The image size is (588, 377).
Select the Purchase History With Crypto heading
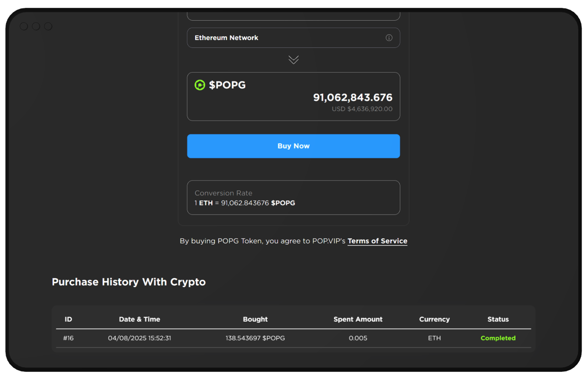(x=128, y=282)
